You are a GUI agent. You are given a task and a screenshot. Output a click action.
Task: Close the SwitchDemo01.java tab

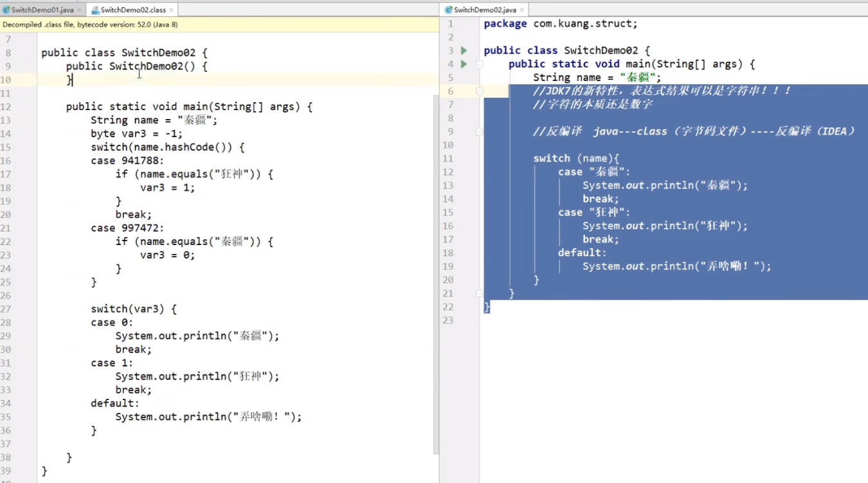pyautogui.click(x=80, y=10)
